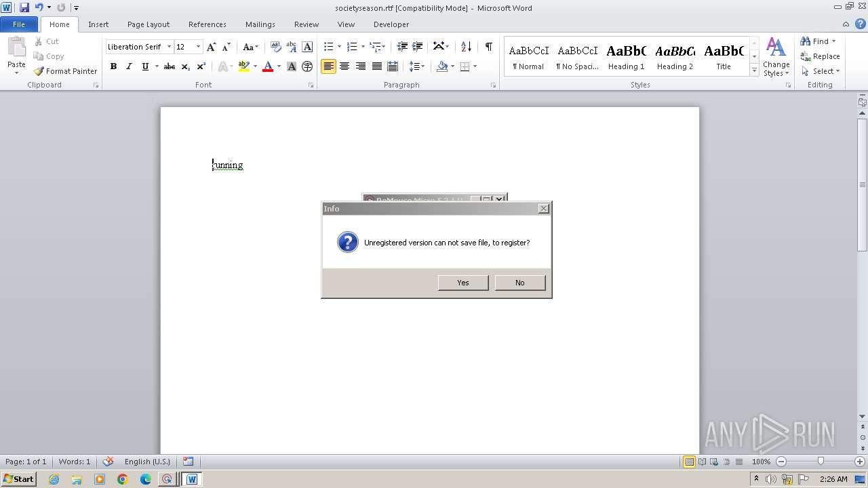The image size is (868, 488).
Task: Switch to the Page Layout tab
Action: 149,24
